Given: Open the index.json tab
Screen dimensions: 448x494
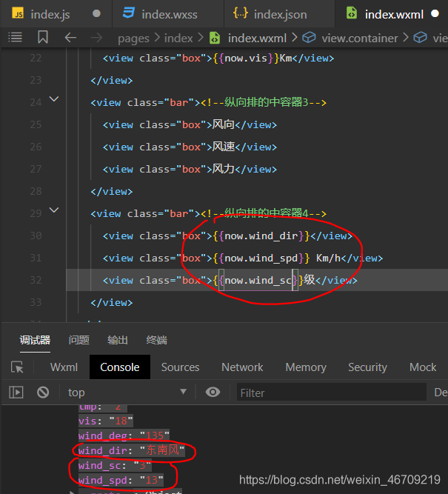Looking at the screenshot, I should pyautogui.click(x=279, y=14).
